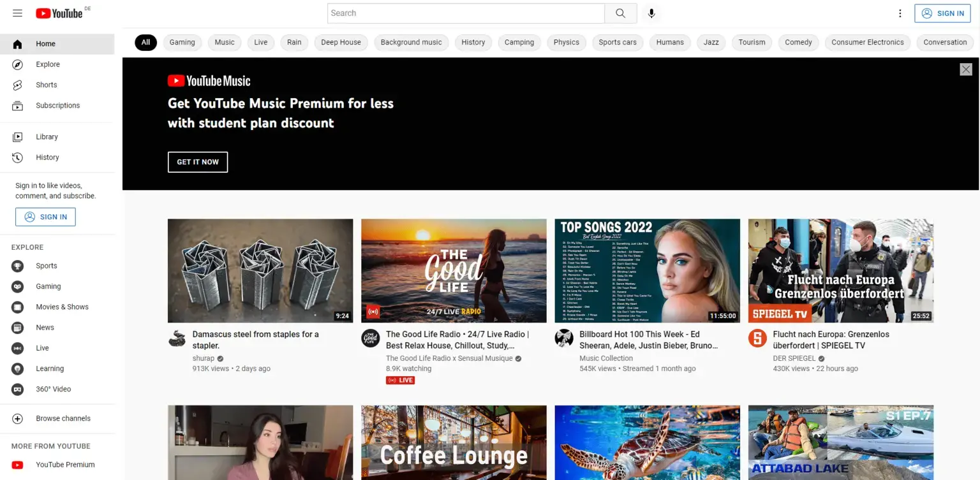The image size is (980, 480).
Task: Click the red LIVE badge
Action: (x=401, y=381)
